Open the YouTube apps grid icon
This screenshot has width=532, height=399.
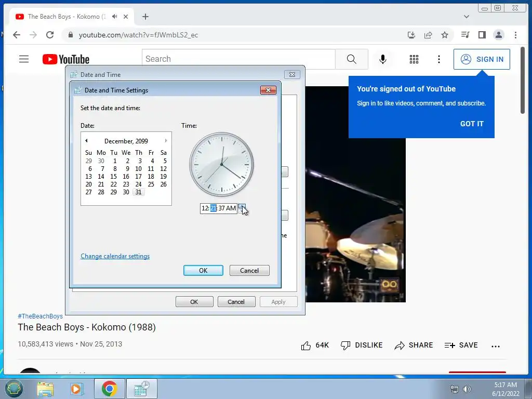(x=414, y=59)
